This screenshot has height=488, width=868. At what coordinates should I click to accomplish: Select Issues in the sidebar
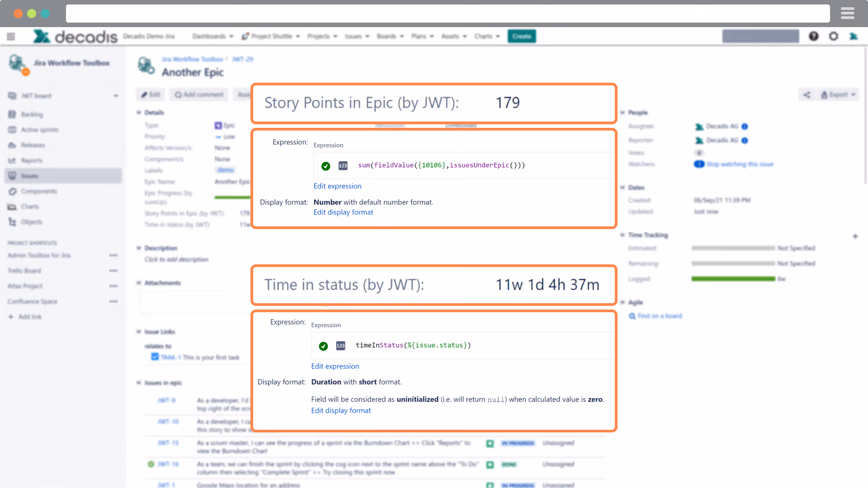pos(63,176)
